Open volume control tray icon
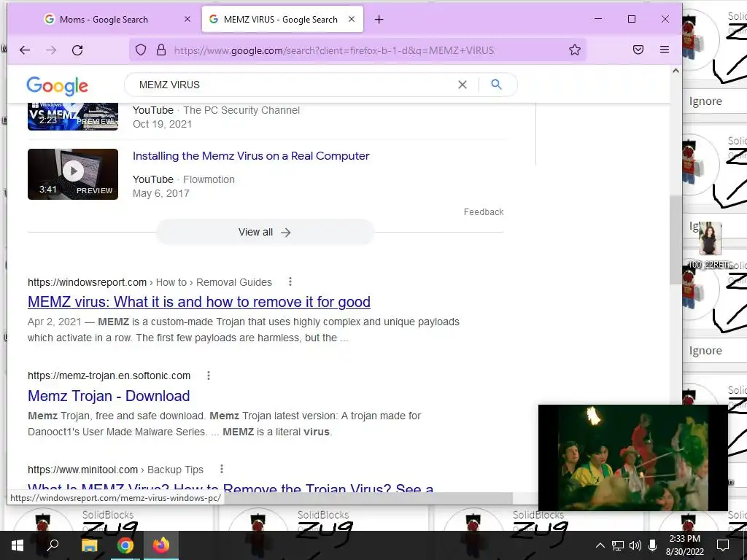 [635, 545]
